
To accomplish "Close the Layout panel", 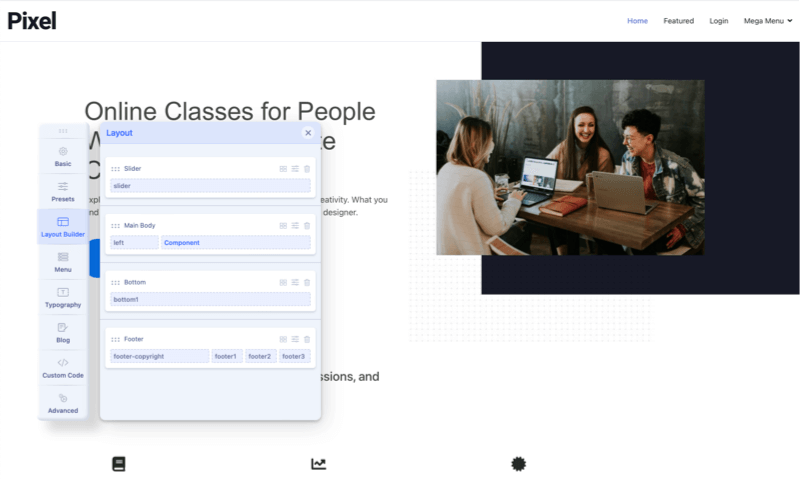I will click(x=308, y=133).
